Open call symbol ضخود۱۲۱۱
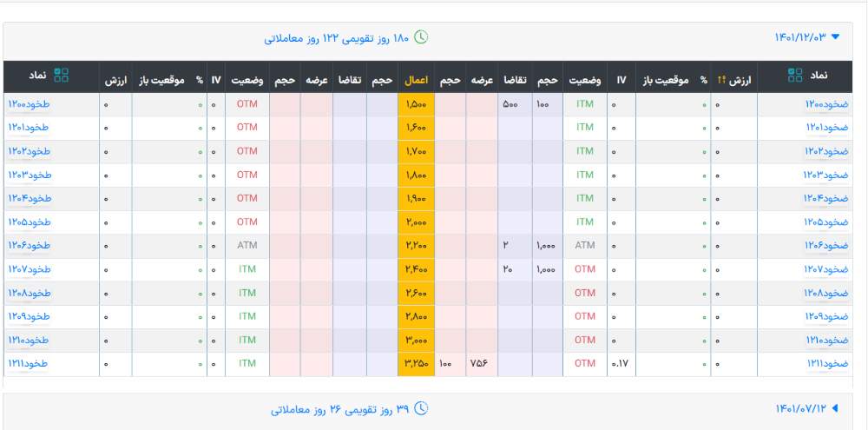The image size is (868, 430). tap(827, 363)
